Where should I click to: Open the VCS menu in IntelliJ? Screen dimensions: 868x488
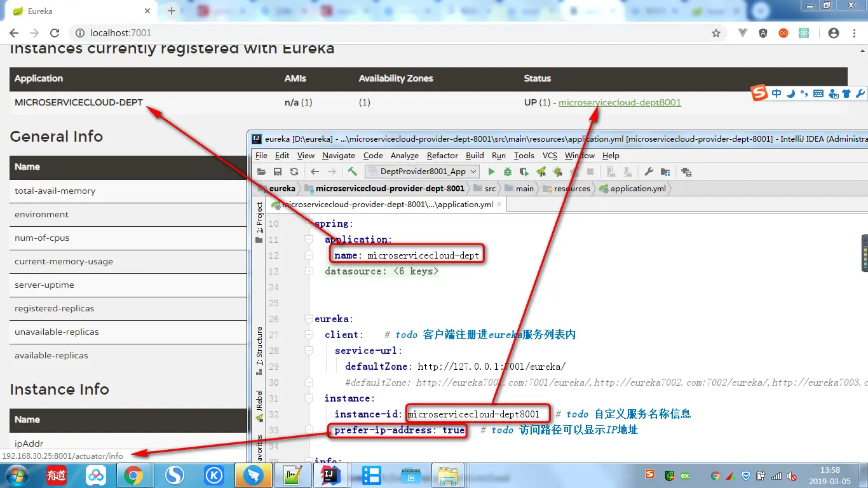tap(550, 156)
